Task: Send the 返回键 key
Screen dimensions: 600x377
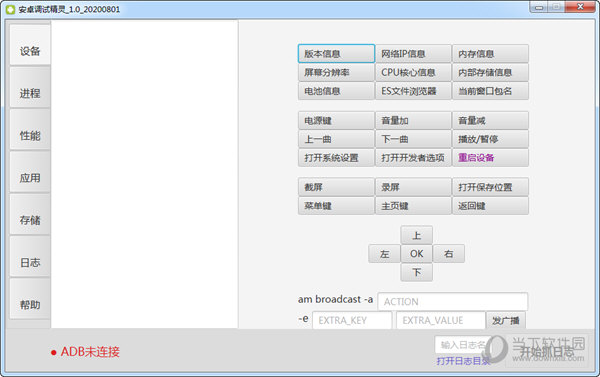Action: [491, 206]
